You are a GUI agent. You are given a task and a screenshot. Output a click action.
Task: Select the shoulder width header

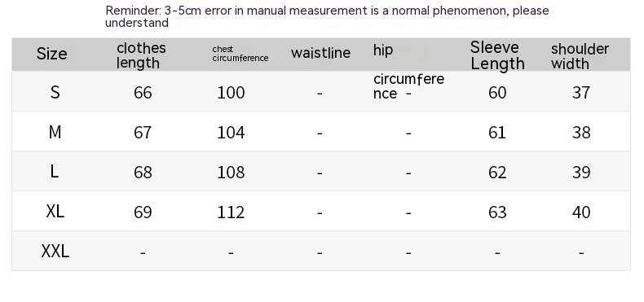coord(580,56)
